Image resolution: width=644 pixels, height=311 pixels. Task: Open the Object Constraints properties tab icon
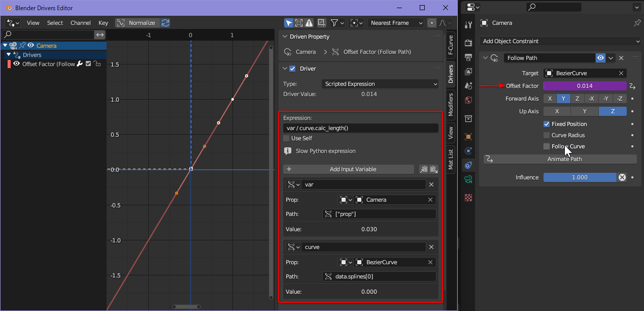coord(468,165)
